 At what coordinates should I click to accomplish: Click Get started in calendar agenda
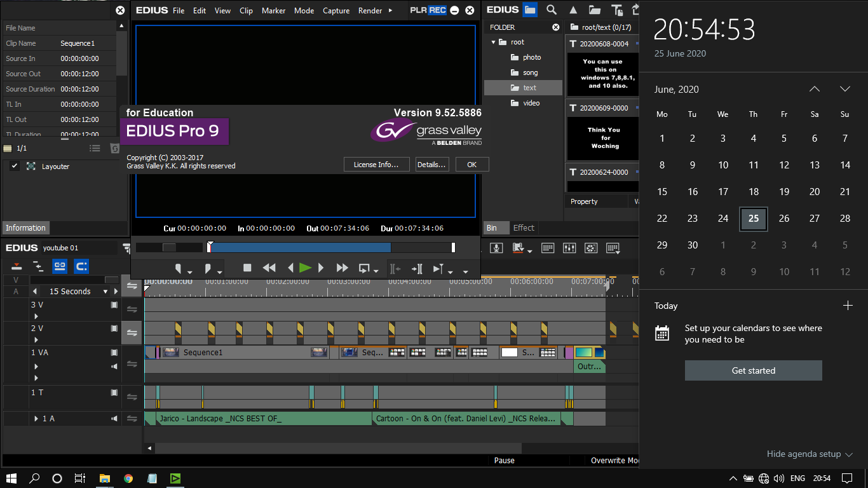(x=754, y=370)
